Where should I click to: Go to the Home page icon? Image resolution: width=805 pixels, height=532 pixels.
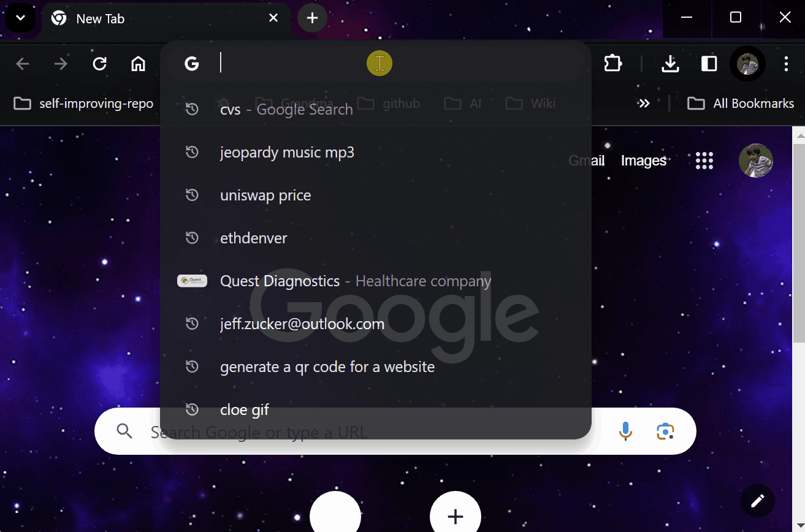click(x=139, y=64)
